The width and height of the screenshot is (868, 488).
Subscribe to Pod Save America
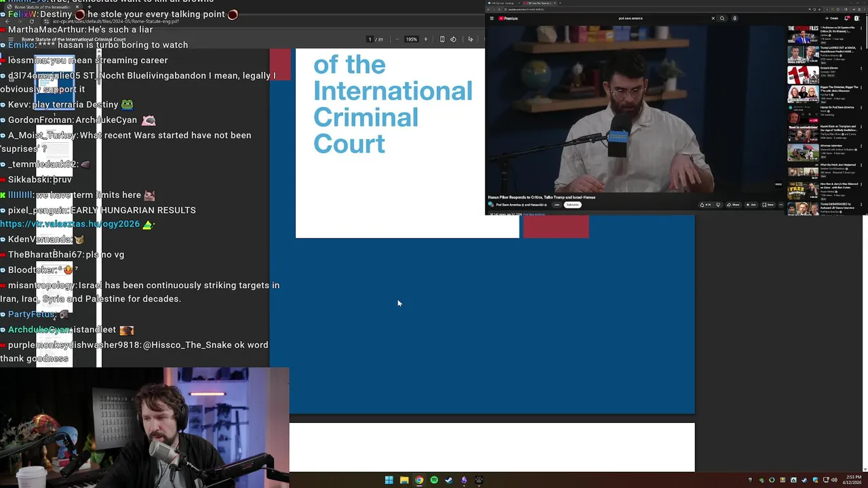click(x=573, y=205)
